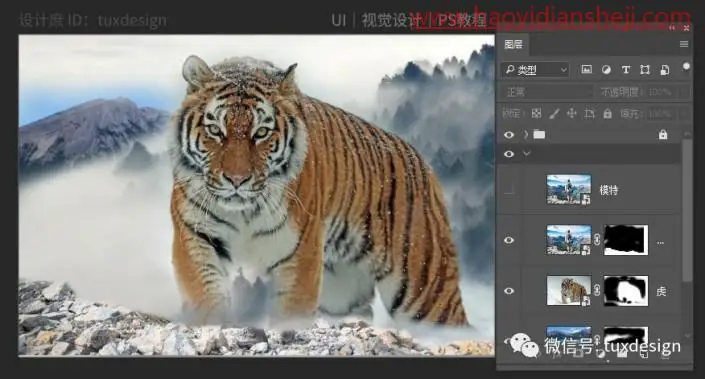Select the layer mask of model layer
705x379 pixels.
coord(625,240)
